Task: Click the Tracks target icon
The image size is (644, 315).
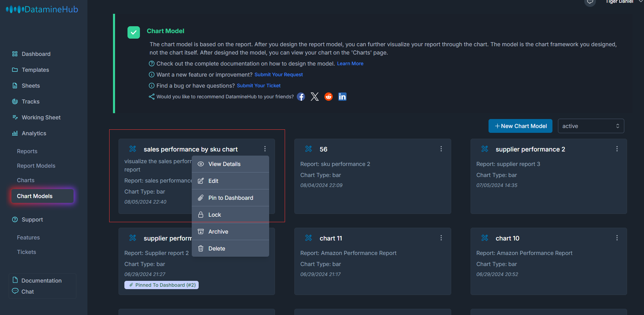Action: point(15,101)
